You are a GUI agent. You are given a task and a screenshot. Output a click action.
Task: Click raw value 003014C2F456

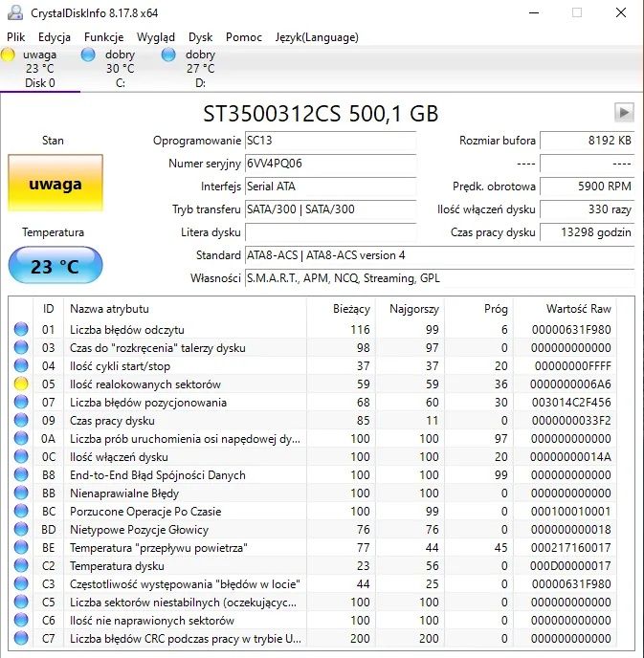point(571,402)
